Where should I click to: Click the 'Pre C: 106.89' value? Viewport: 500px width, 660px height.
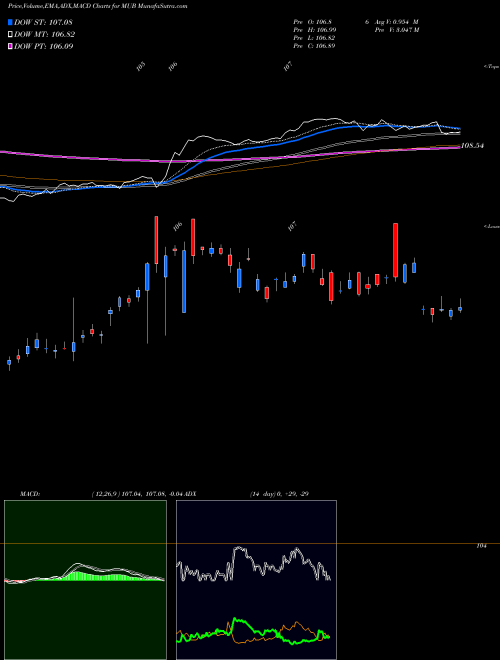(314, 46)
